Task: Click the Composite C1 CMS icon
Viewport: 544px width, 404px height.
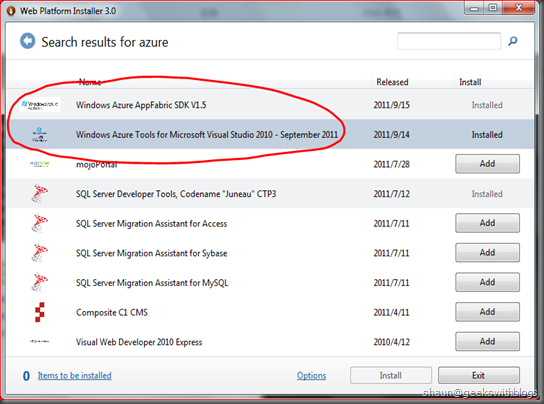Action: [40, 312]
